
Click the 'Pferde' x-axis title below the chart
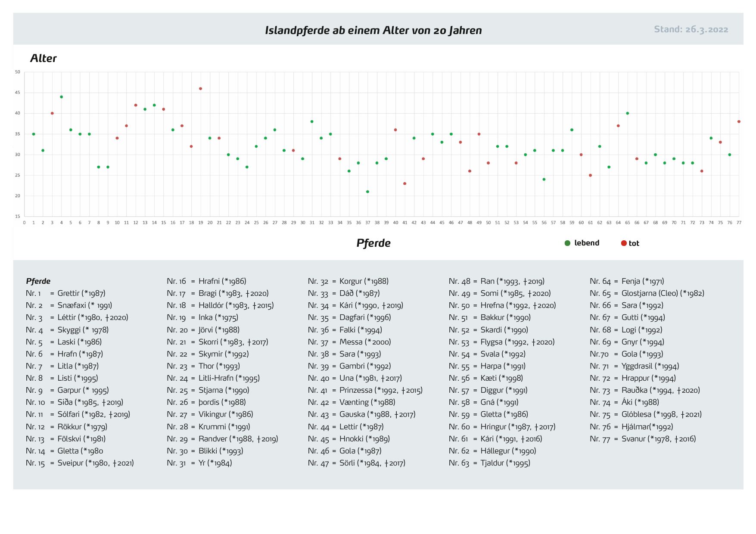point(373,243)
